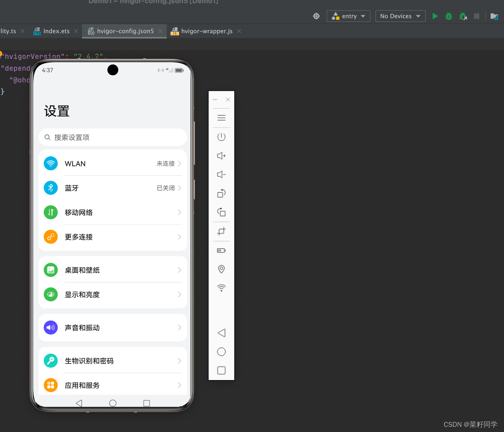Close the emulator control panel

click(x=228, y=100)
